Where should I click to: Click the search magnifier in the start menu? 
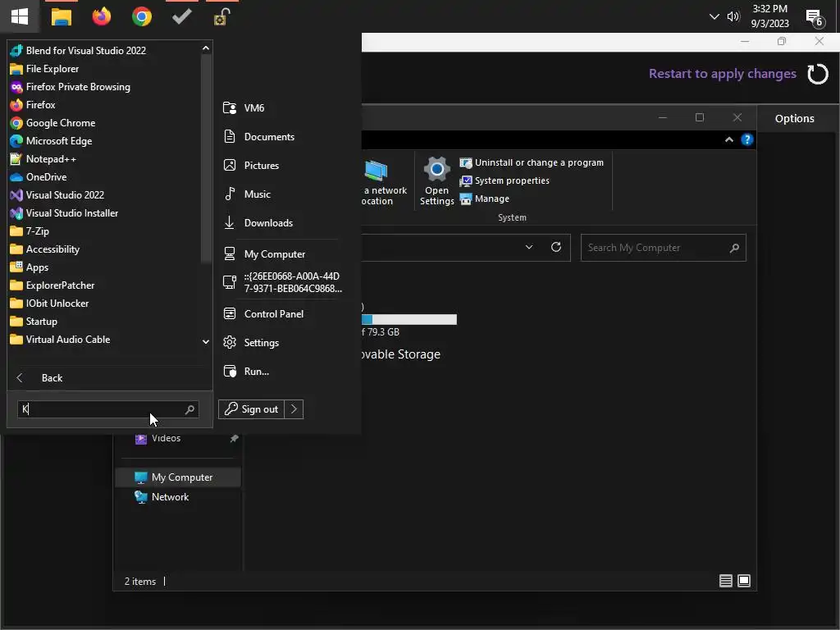pos(189,409)
